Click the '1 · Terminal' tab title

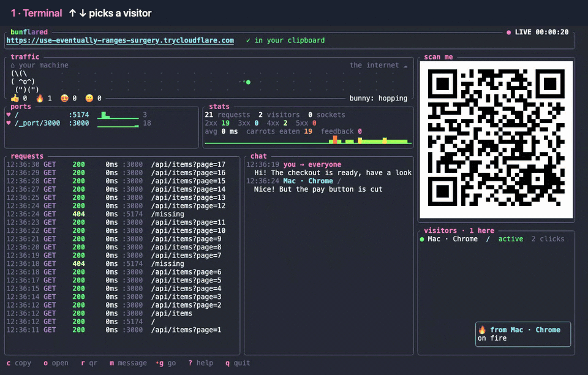pos(36,13)
